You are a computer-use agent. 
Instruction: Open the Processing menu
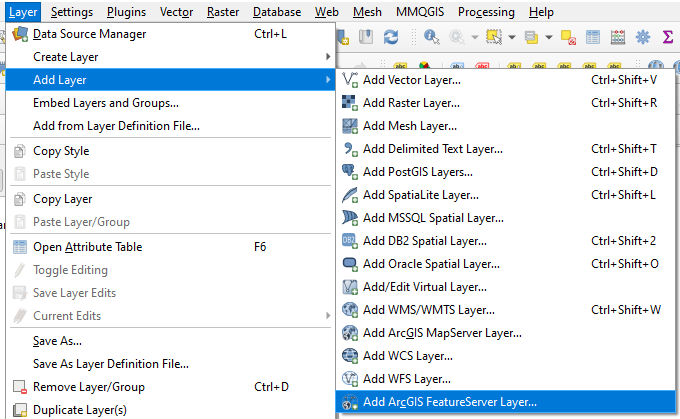click(x=486, y=12)
